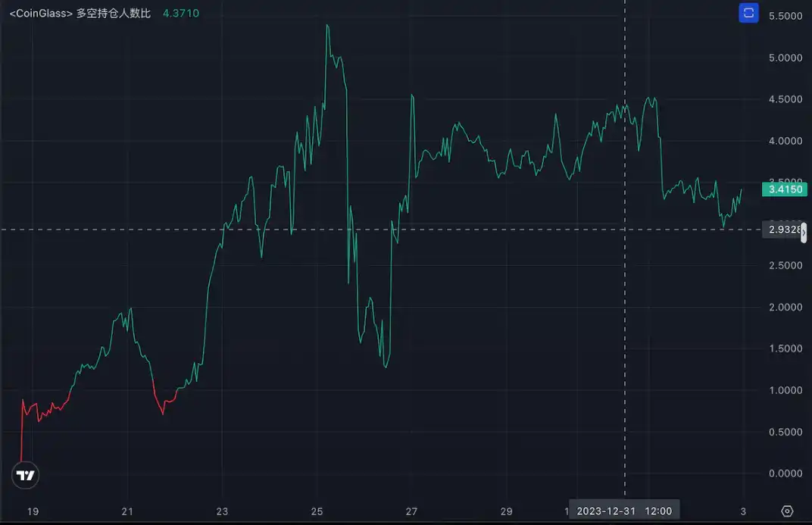The image size is (812, 525).
Task: Click the 5.5000 level on price scale
Action: [784, 16]
